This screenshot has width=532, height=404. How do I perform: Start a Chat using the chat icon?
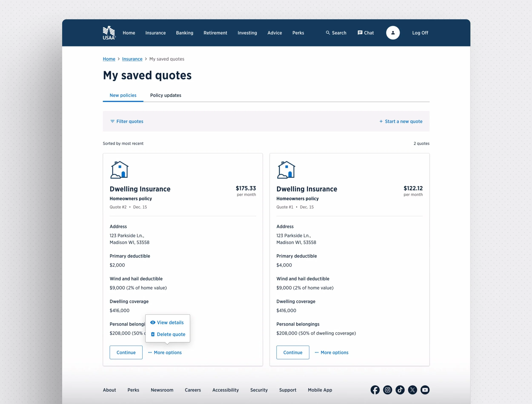click(x=360, y=33)
